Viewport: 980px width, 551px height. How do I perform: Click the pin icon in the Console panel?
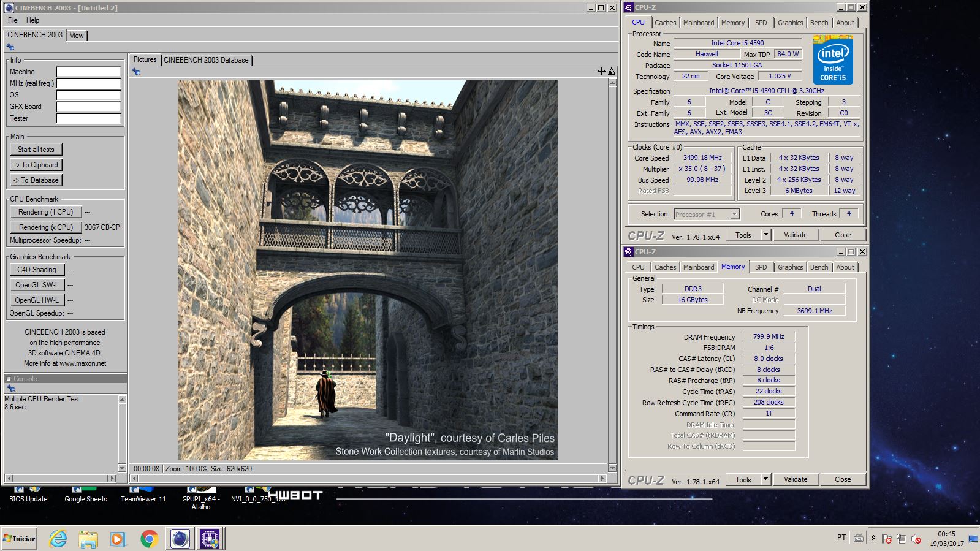point(10,389)
